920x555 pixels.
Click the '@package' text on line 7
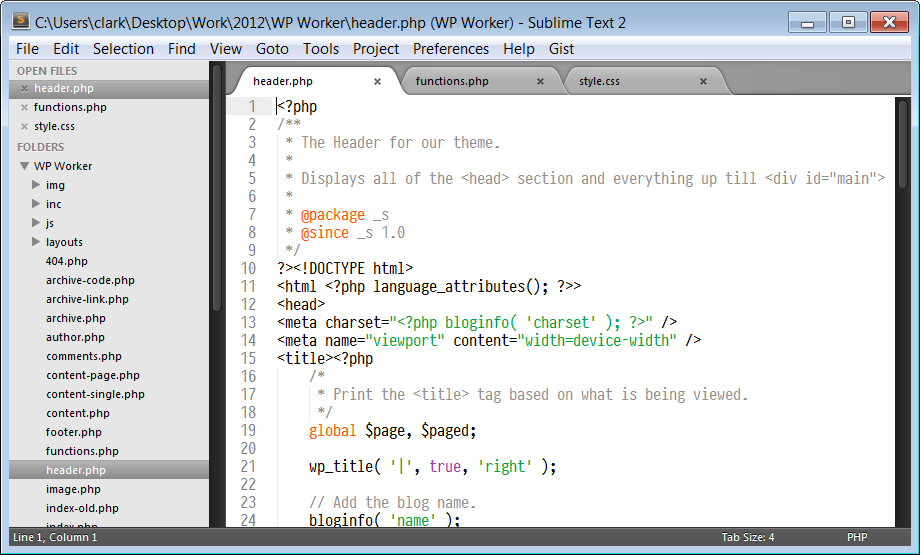coord(333,215)
